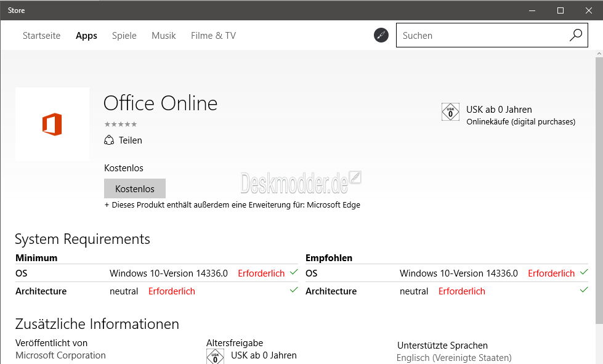Image resolution: width=603 pixels, height=364 pixels.
Task: Select 'USK ab 0 Jahren' under Altersfreigabe
Action: click(x=264, y=355)
